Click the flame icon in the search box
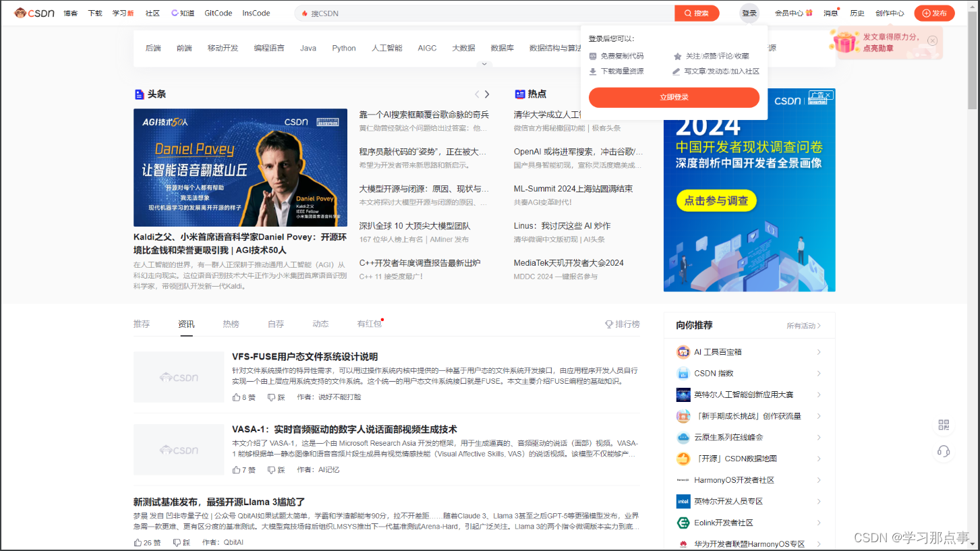The width and height of the screenshot is (980, 551). [305, 13]
